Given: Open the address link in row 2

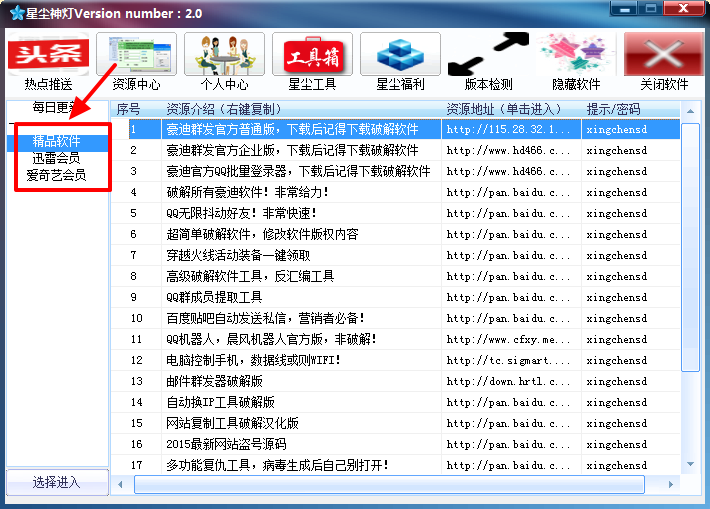Looking at the screenshot, I should pyautogui.click(x=508, y=150).
